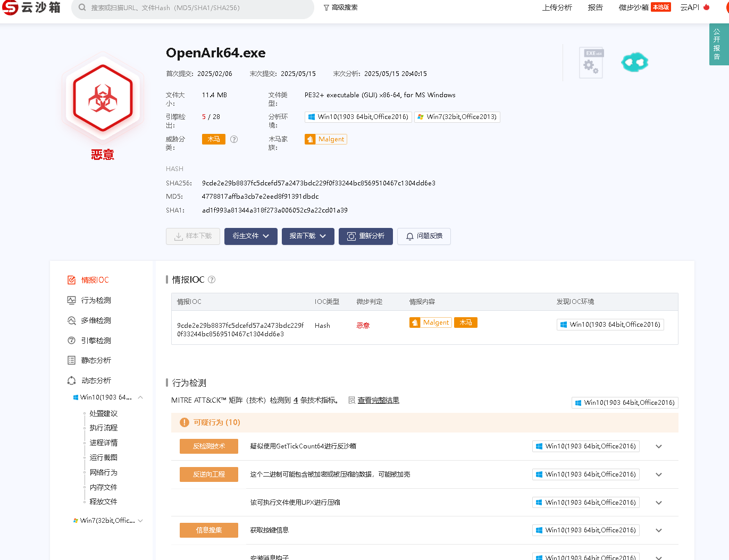Open 释放文件 tree item
This screenshot has height=560, width=729.
(x=103, y=502)
